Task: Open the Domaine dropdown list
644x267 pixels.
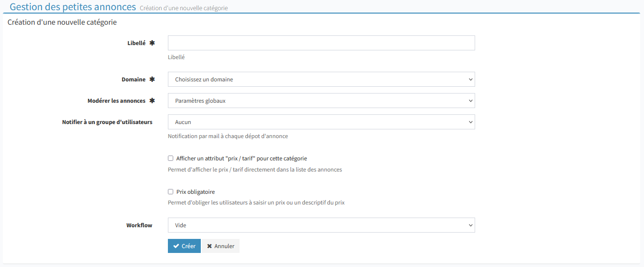Action: (x=321, y=79)
